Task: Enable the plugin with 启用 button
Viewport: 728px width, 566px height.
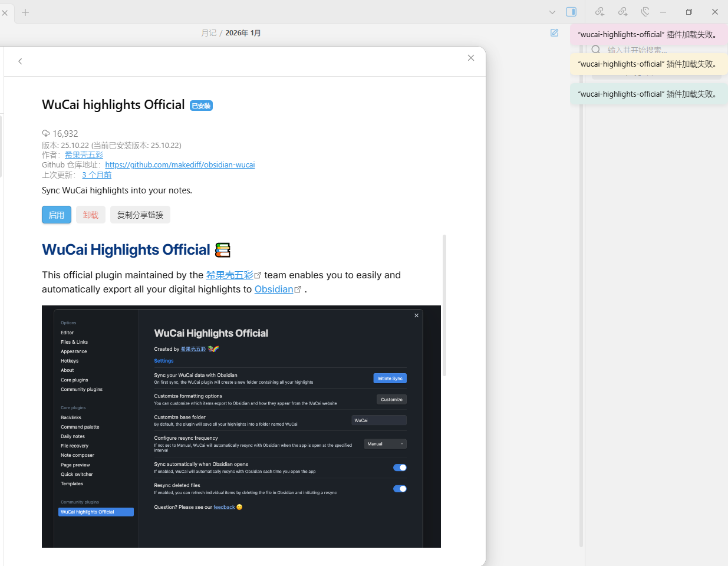Action: (57, 215)
